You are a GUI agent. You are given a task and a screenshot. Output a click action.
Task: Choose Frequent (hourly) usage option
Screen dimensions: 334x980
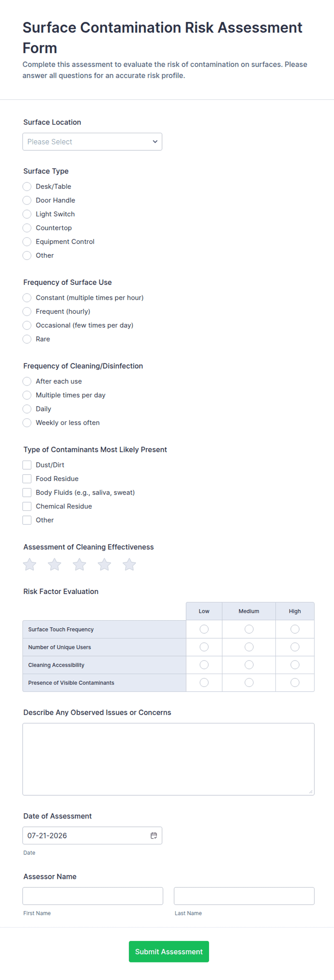coord(27,311)
